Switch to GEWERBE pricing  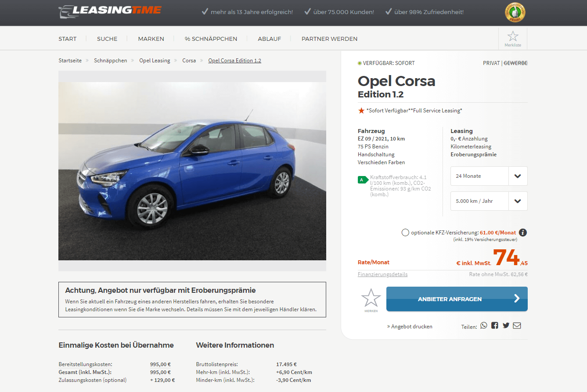pos(515,63)
